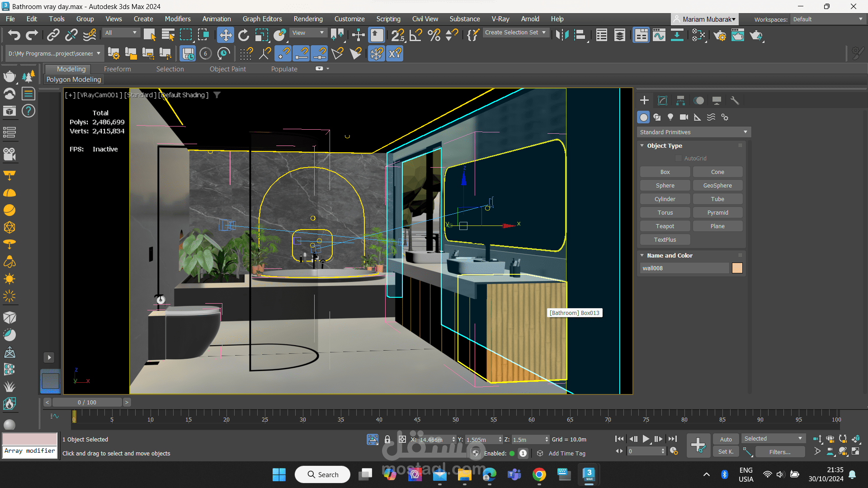This screenshot has width=868, height=488.
Task: Click the Mirror tool icon
Action: [x=561, y=35]
